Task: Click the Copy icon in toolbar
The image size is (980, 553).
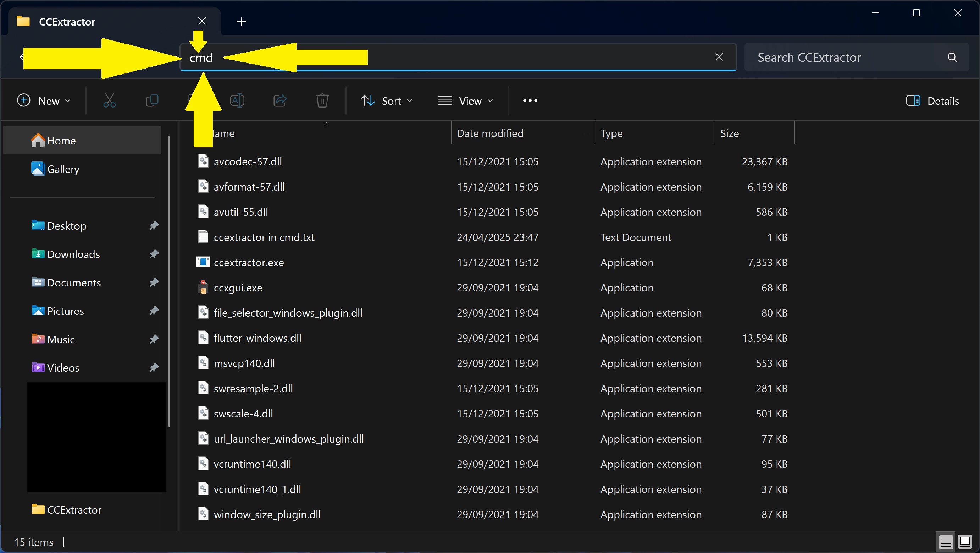Action: [x=152, y=101]
